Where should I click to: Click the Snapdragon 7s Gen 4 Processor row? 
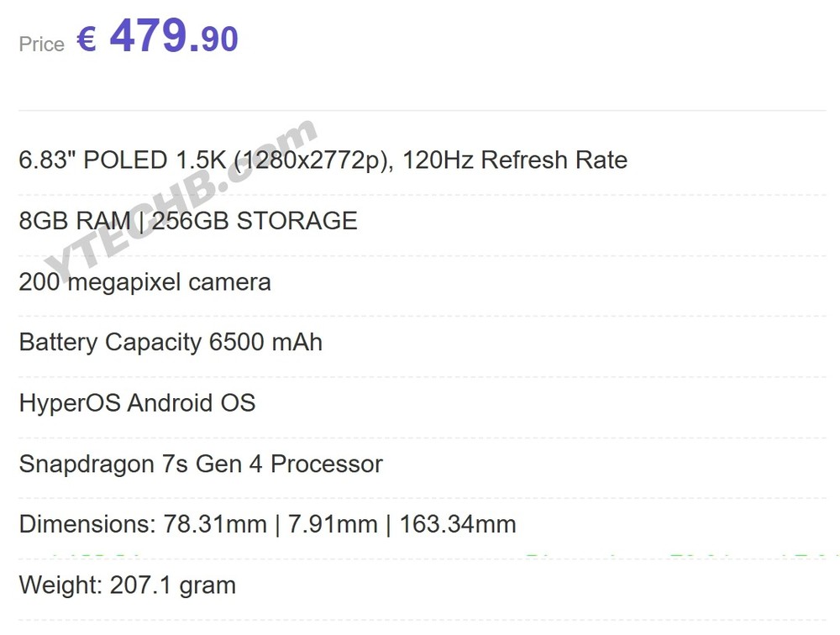(201, 464)
